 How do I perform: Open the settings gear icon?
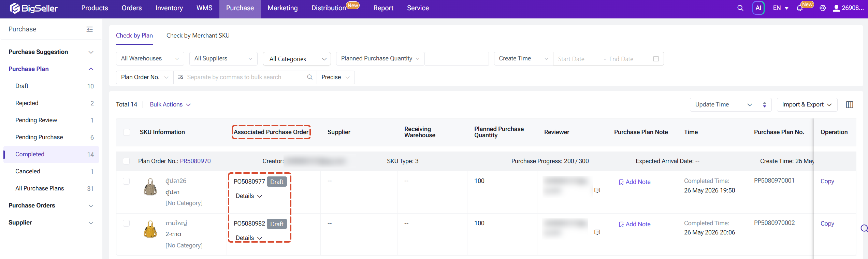(x=823, y=8)
